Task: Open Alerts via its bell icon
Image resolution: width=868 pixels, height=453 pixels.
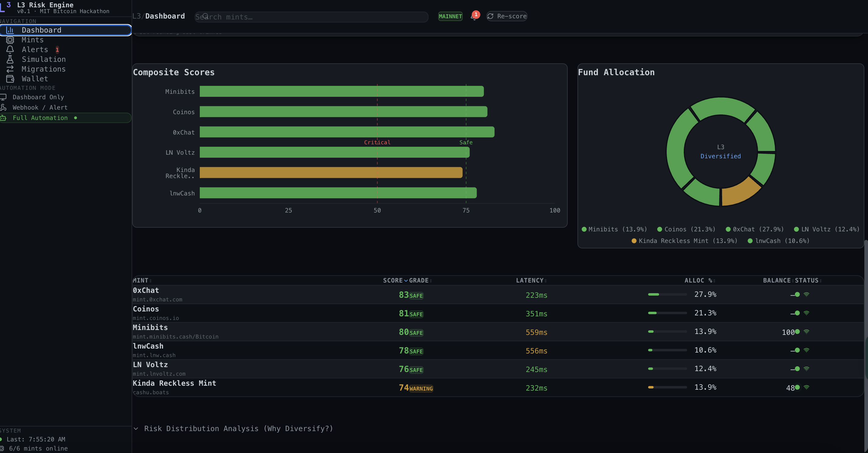Action: (x=10, y=50)
